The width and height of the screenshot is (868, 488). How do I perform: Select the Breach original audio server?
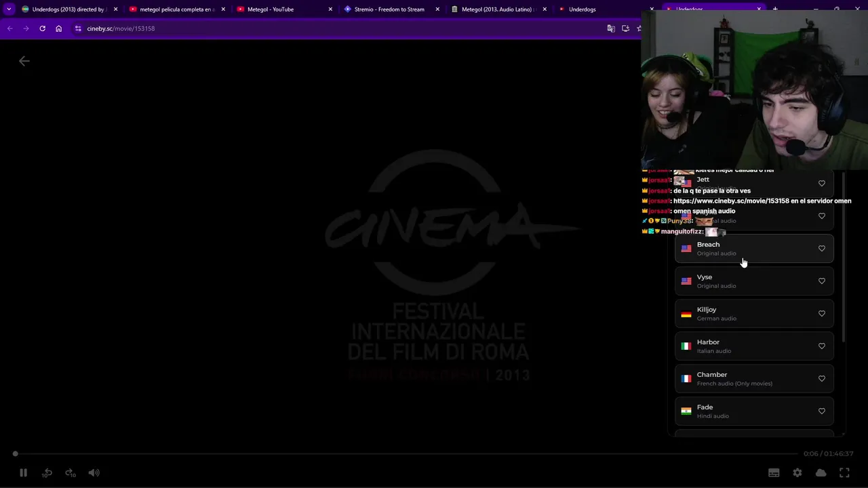pos(754,249)
